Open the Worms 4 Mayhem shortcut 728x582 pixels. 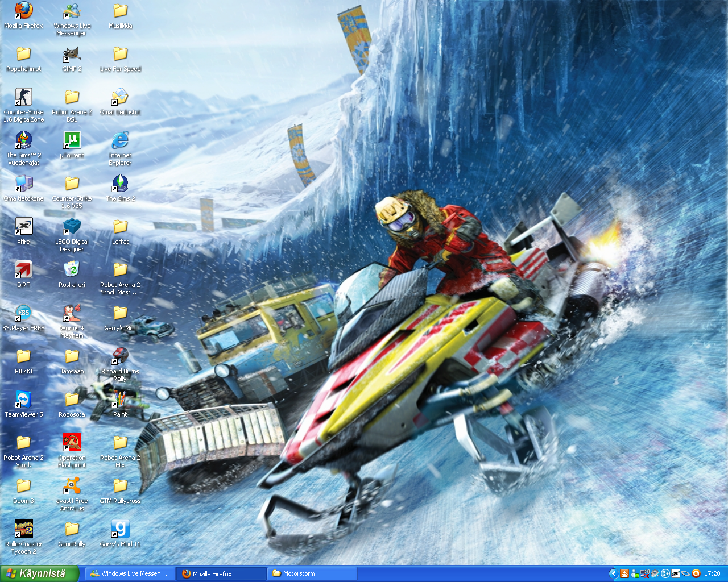[72, 313]
